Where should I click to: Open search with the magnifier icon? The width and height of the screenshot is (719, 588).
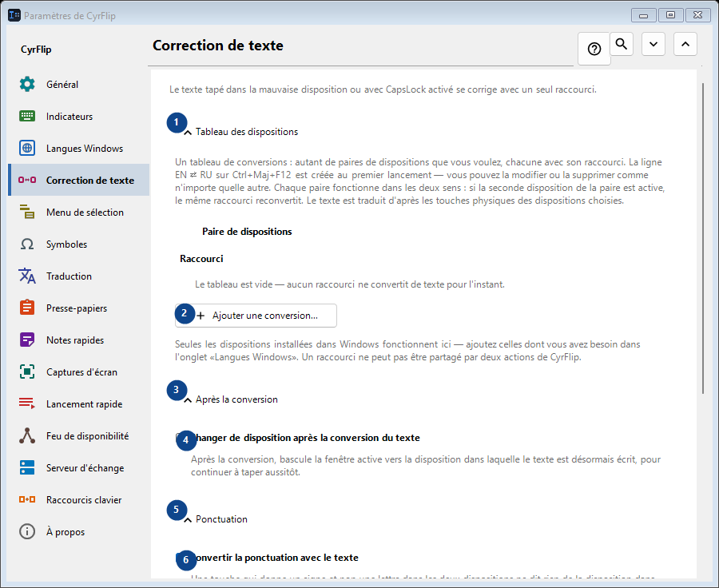click(622, 44)
